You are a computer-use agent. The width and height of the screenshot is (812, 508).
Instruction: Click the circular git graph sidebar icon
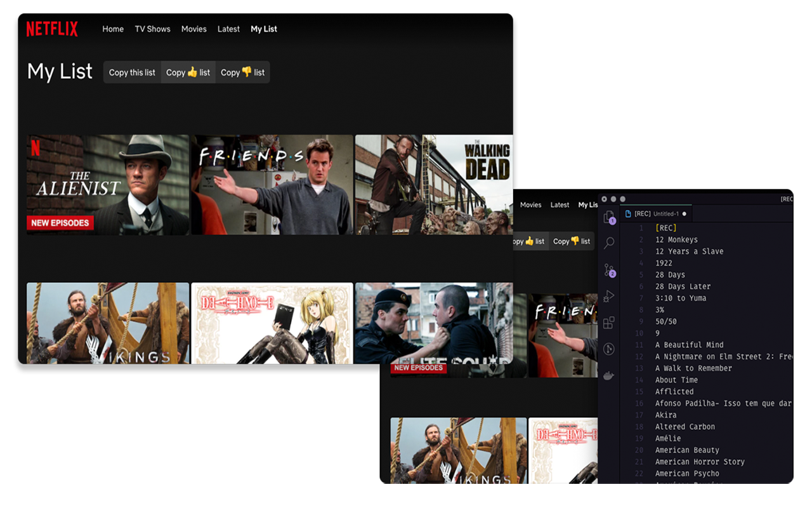point(609,349)
